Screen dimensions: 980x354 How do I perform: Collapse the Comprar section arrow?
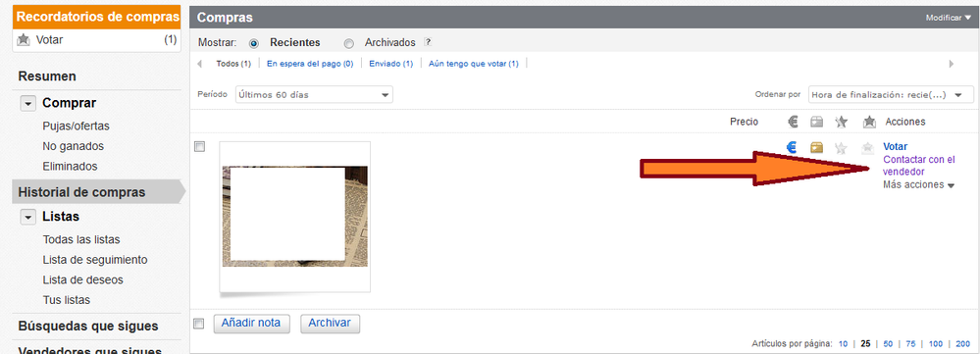coord(27,104)
